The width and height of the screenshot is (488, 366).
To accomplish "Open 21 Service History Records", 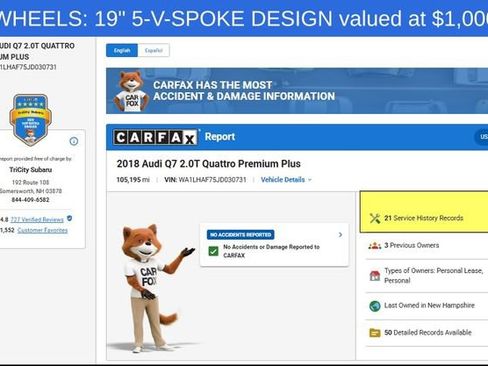I will (x=424, y=218).
